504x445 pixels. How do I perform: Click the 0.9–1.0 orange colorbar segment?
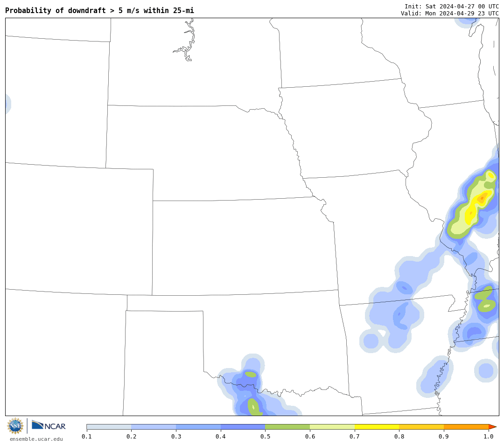(x=466, y=427)
